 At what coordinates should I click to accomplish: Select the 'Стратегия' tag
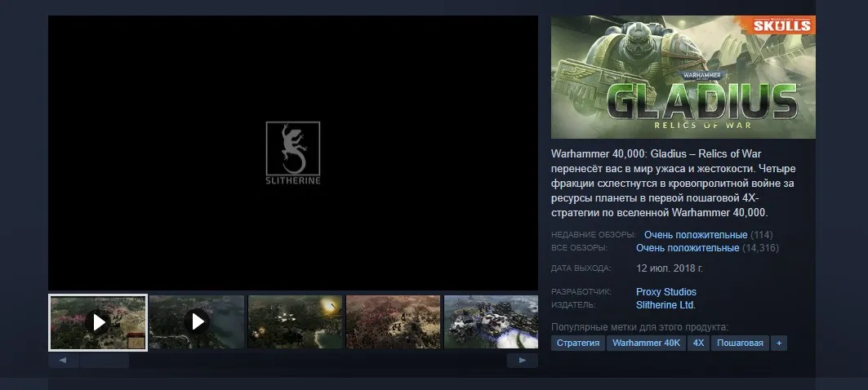click(578, 343)
